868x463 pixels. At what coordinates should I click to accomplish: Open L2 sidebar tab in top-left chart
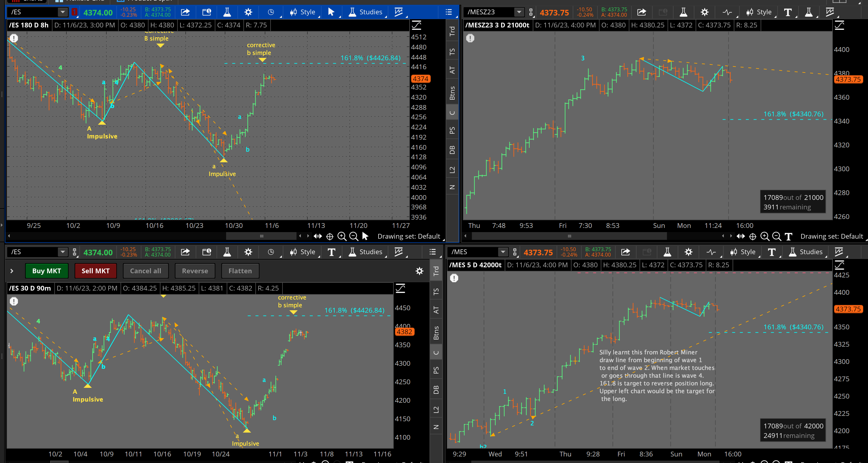(452, 170)
